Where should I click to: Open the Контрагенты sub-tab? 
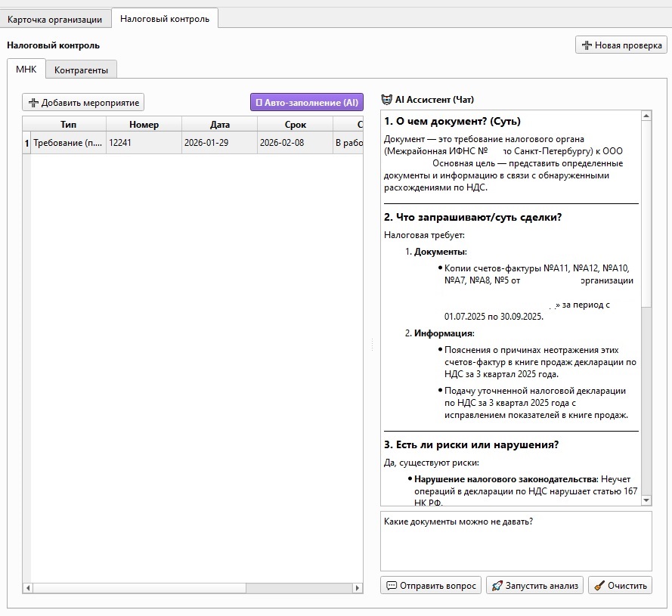coord(81,70)
